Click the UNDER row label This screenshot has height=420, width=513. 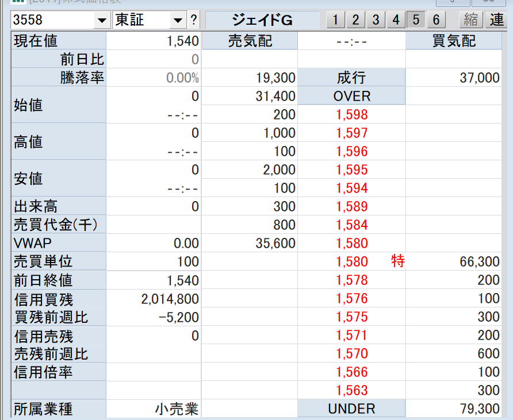[351, 409]
